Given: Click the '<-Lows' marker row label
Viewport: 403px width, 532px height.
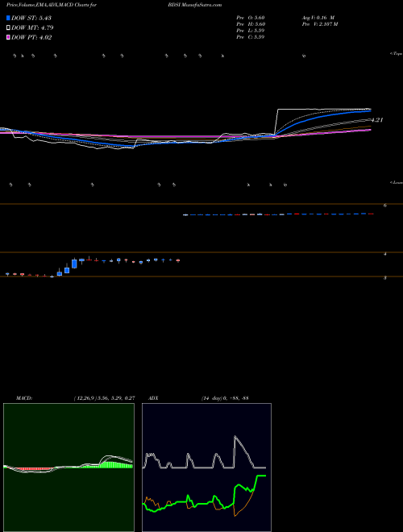Looking at the screenshot, I should click(397, 182).
